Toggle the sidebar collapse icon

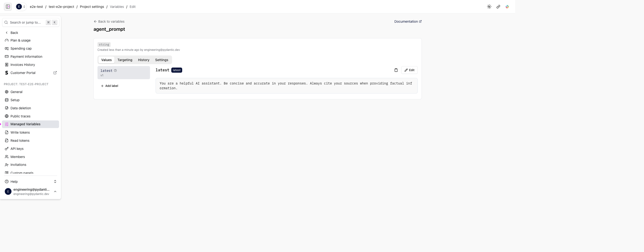click(x=8, y=7)
